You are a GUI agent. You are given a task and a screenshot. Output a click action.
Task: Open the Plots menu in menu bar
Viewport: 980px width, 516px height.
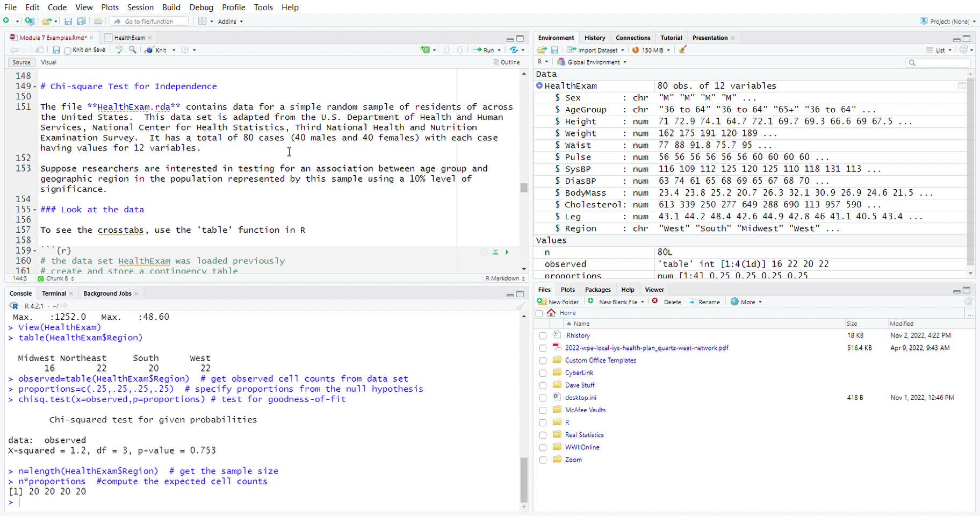tap(110, 8)
